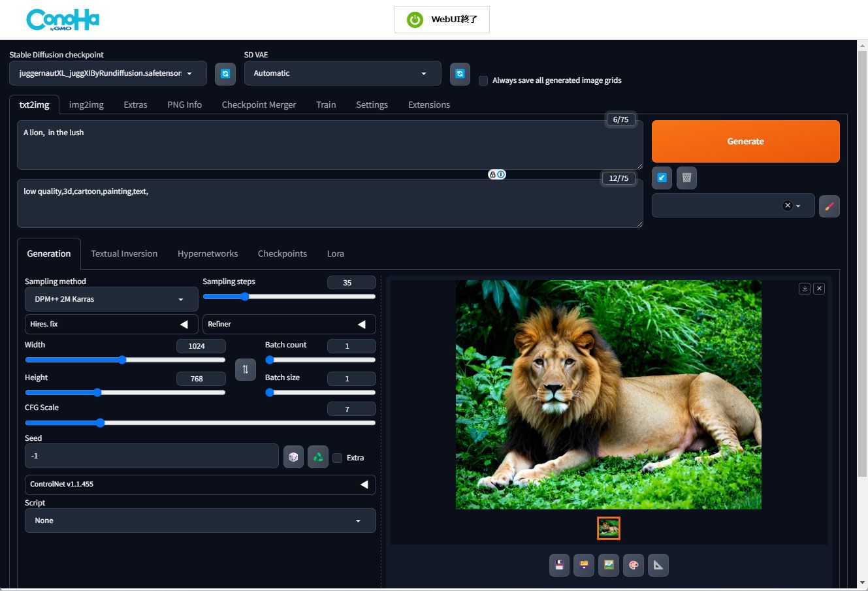Screen dimensions: 868x591
Task: Send image to inpaint with palette icon
Action: click(634, 566)
